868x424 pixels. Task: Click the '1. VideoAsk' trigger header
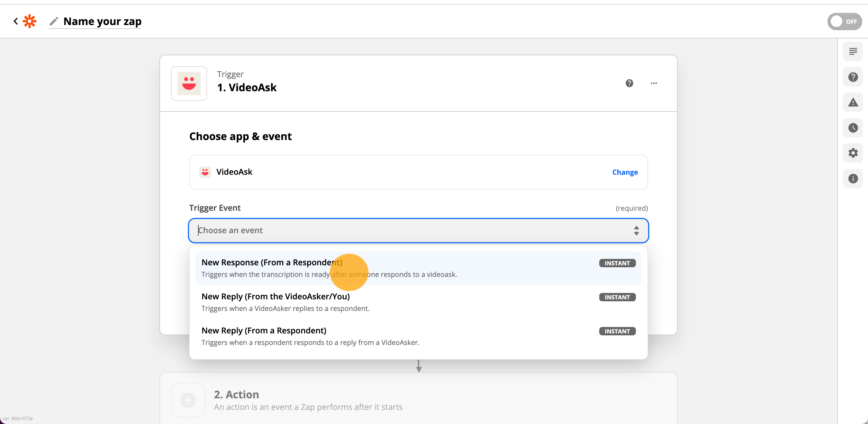[x=247, y=88]
